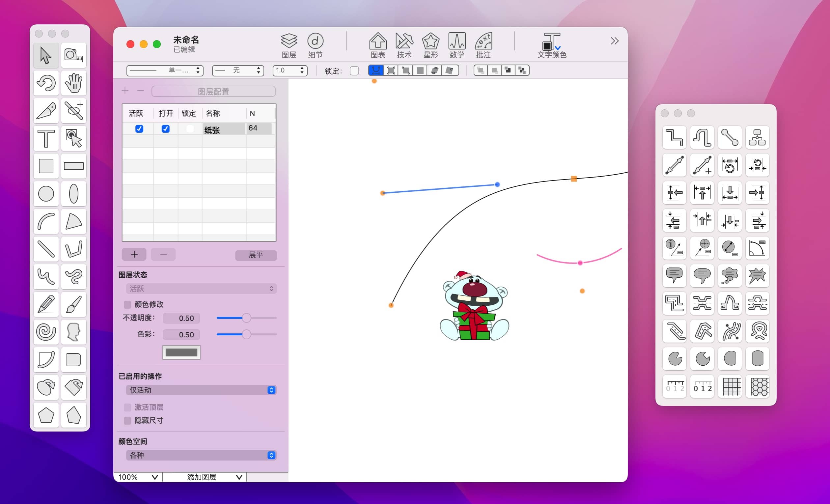Open the 100% zoom dropdown
Image resolution: width=830 pixels, height=504 pixels.
click(x=138, y=477)
